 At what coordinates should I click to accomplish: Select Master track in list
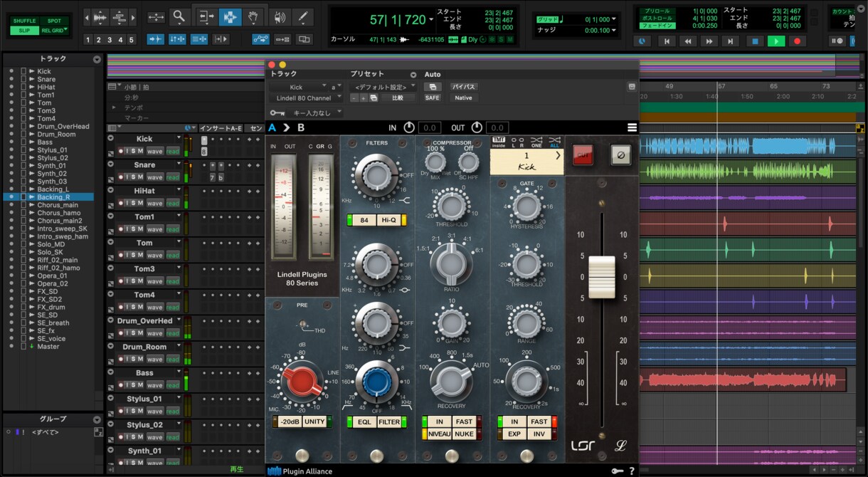[x=48, y=346]
